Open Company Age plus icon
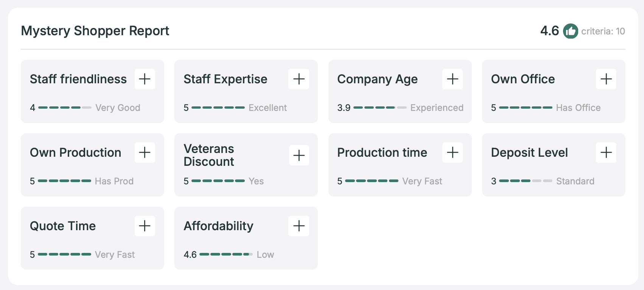Image resolution: width=644 pixels, height=290 pixels. [453, 79]
